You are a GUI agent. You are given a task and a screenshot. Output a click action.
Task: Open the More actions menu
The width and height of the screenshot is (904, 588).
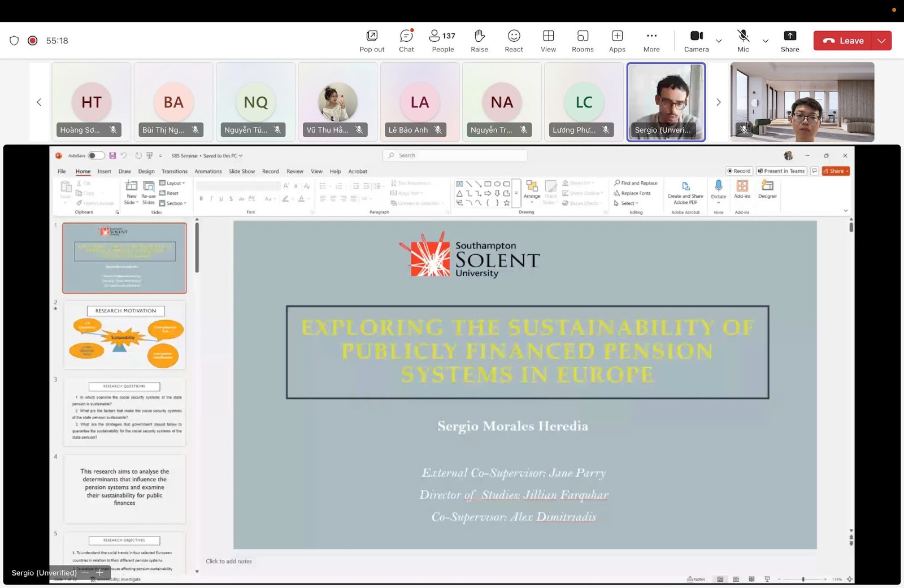pos(651,41)
